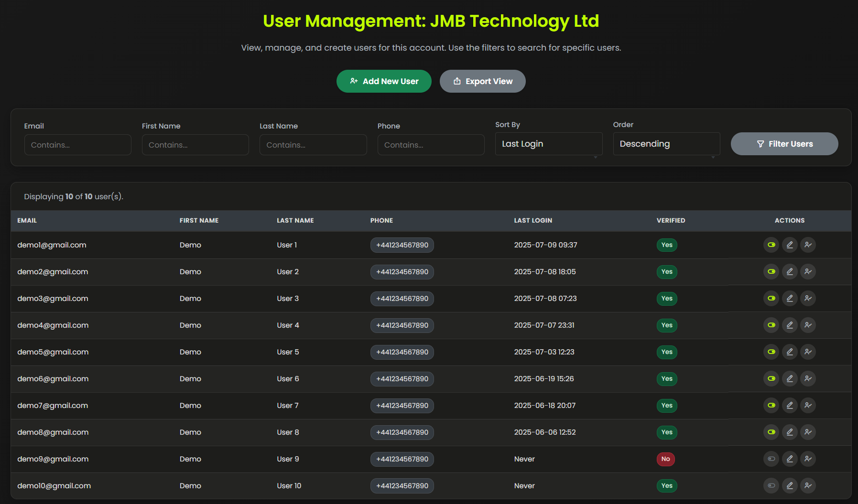Open the Order dropdown showing Descending
The image size is (858, 504).
pyautogui.click(x=666, y=144)
